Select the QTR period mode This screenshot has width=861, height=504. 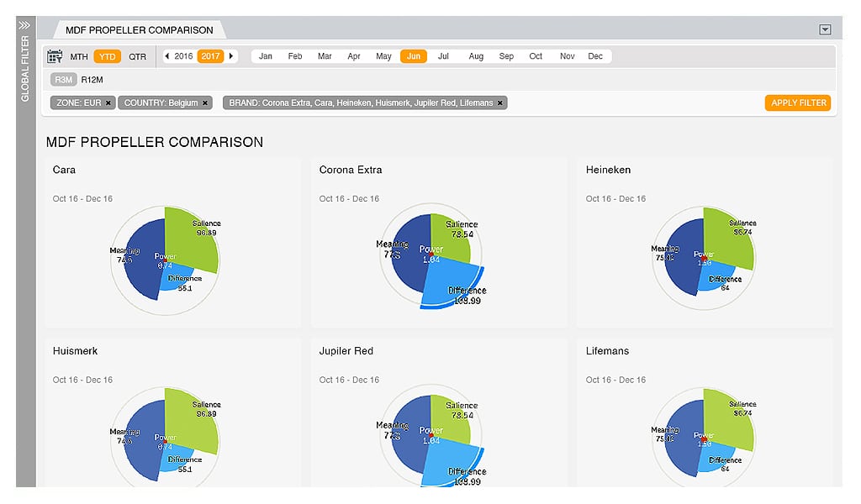pos(137,56)
